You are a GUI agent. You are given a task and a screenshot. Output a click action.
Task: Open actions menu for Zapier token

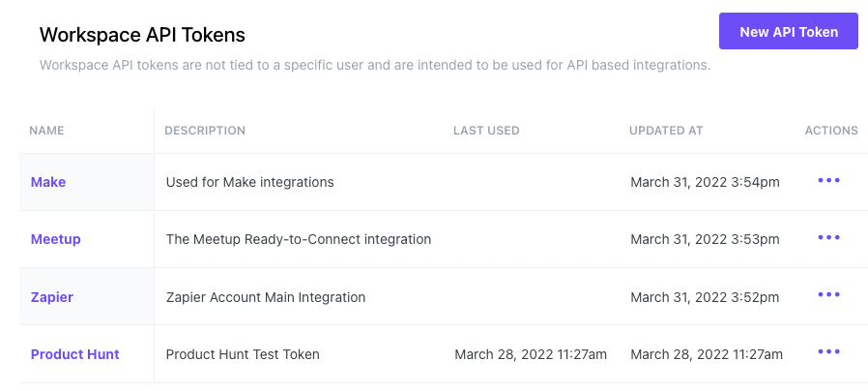click(x=828, y=295)
